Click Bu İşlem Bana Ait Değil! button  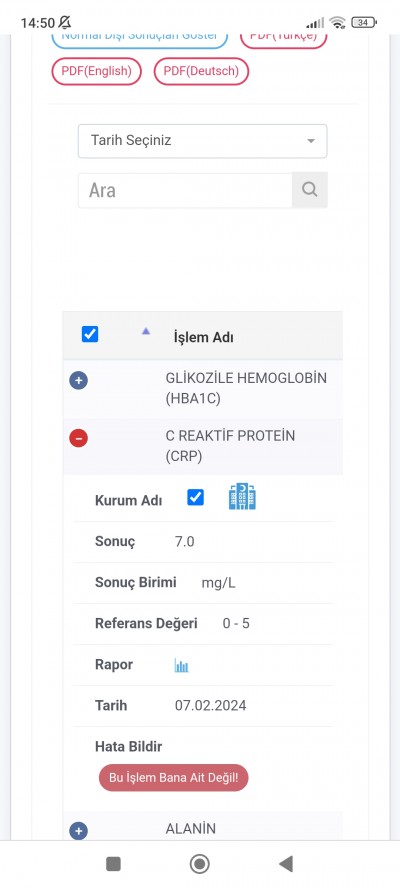click(173, 778)
